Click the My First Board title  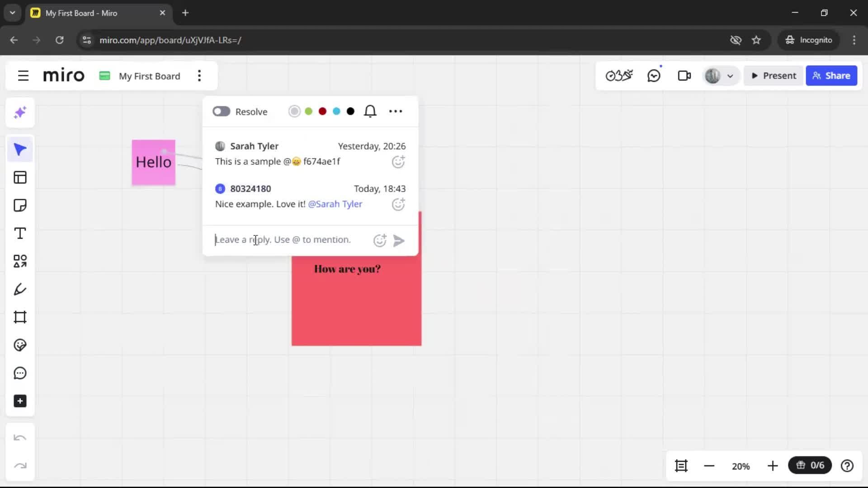coord(149,76)
